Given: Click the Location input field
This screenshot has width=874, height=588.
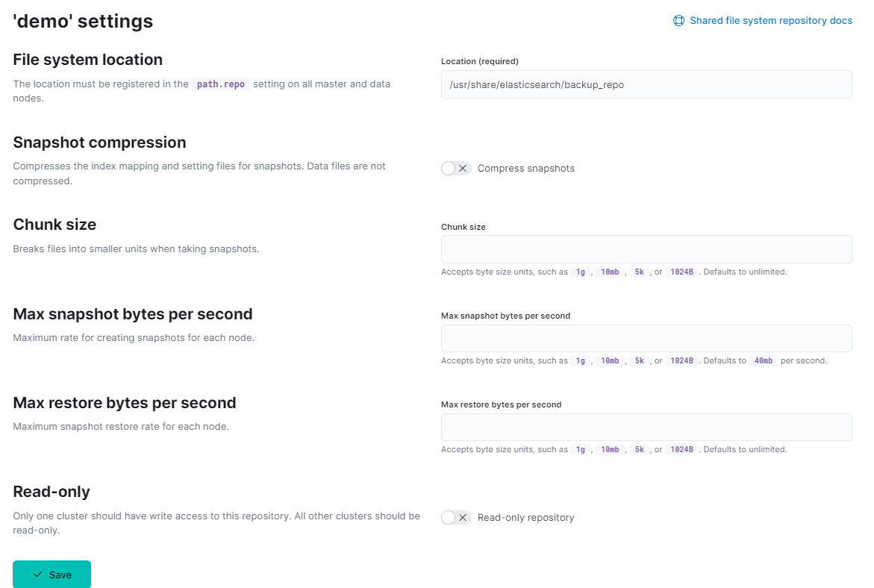Looking at the screenshot, I should (x=646, y=84).
